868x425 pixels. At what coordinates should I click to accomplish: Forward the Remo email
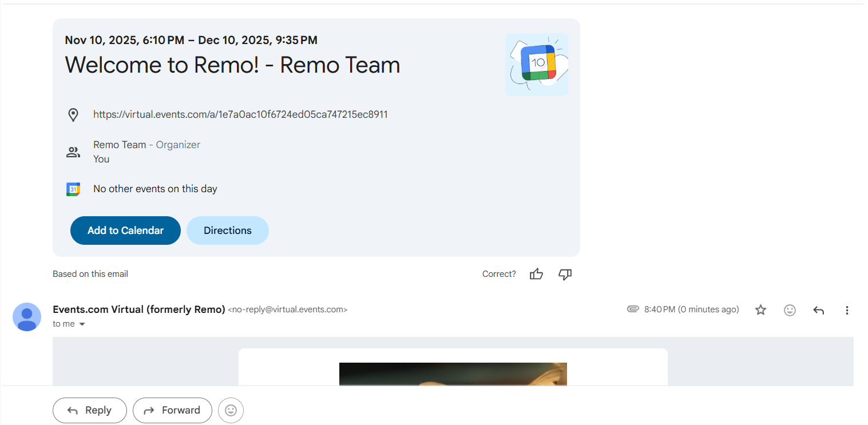coord(172,410)
